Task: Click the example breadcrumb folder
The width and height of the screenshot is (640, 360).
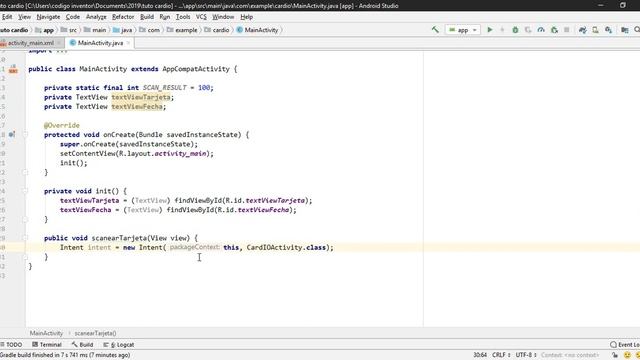Action: point(182,30)
